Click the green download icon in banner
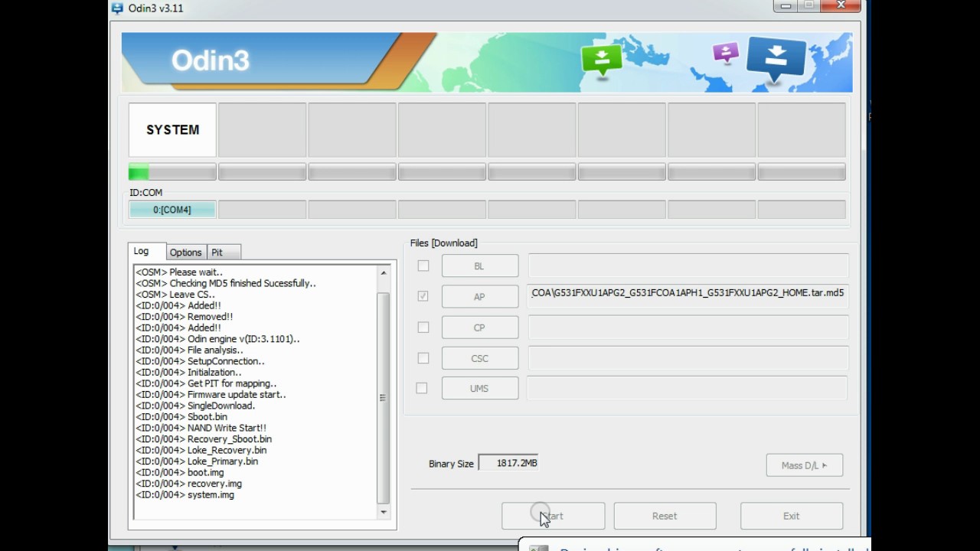 [602, 60]
